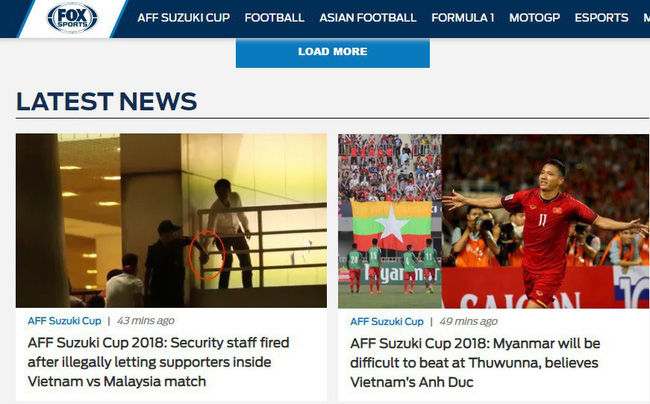Click the Fox Sports logo
Image resolution: width=650 pixels, height=404 pixels.
point(72,18)
